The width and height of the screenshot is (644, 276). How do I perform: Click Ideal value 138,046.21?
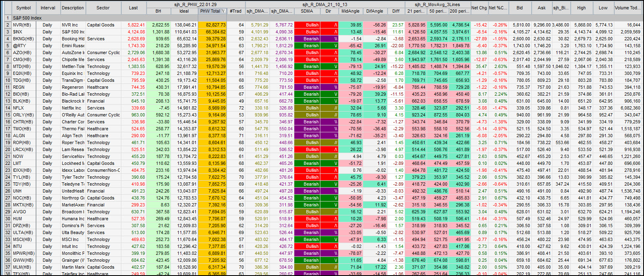tap(184, 25)
